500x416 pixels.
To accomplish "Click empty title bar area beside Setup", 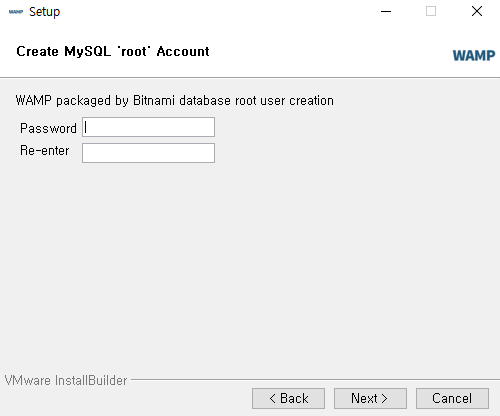I will (x=217, y=12).
